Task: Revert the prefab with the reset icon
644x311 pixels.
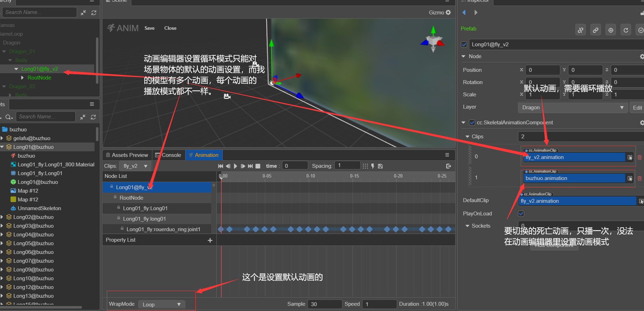Action: tap(626, 30)
